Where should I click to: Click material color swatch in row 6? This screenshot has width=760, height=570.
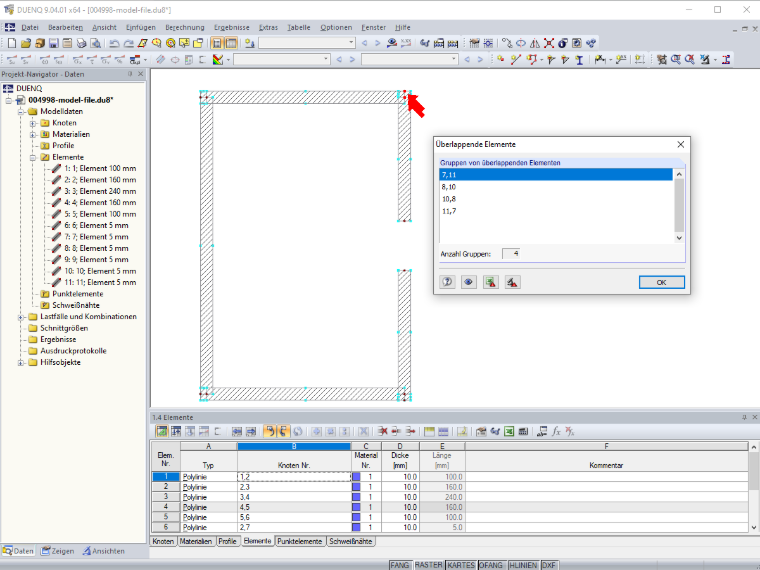356,527
